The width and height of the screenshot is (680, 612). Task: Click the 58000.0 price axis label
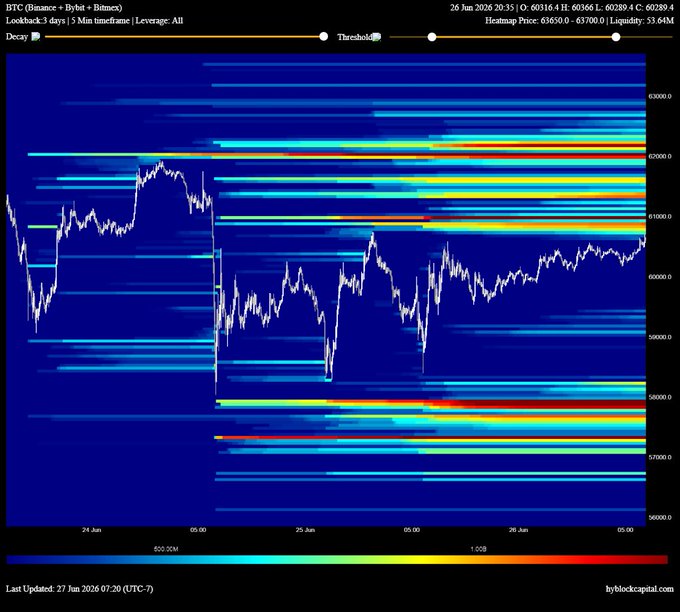[x=660, y=397]
